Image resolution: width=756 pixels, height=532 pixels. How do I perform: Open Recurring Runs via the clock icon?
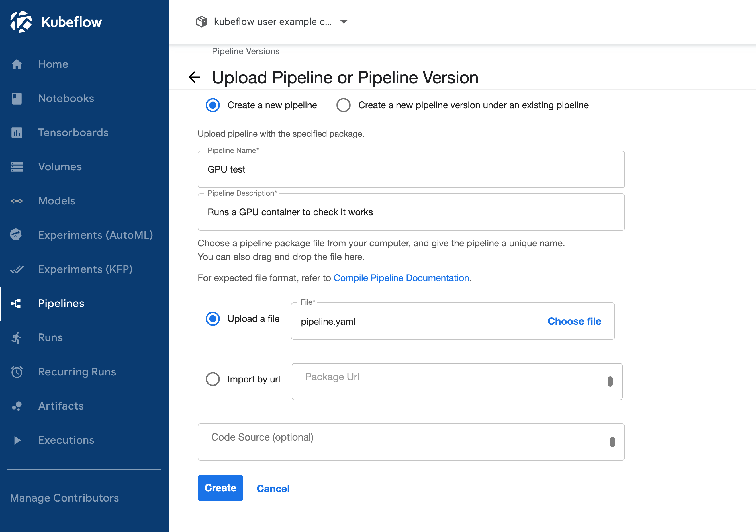pos(17,372)
